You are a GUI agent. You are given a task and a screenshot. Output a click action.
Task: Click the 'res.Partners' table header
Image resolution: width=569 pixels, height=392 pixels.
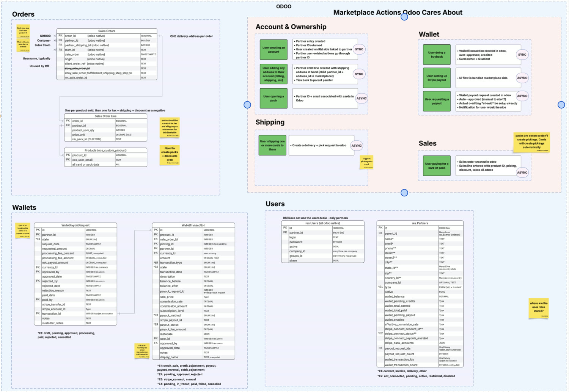coord(420,223)
